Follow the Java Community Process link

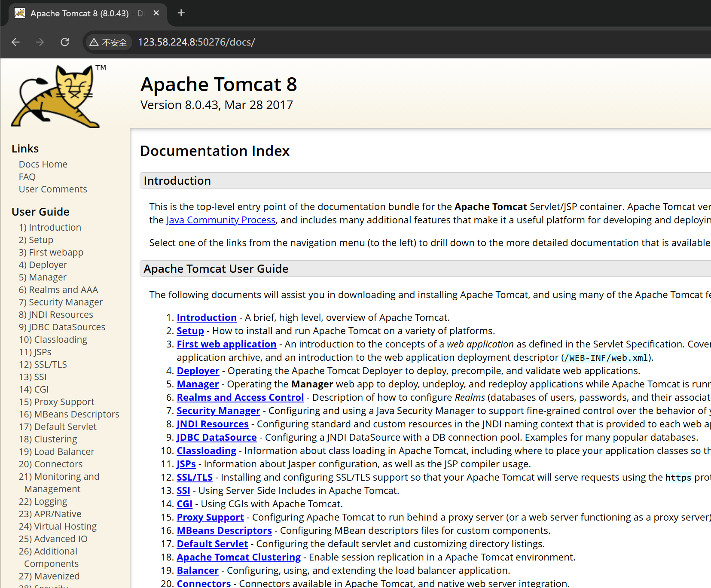click(x=221, y=220)
